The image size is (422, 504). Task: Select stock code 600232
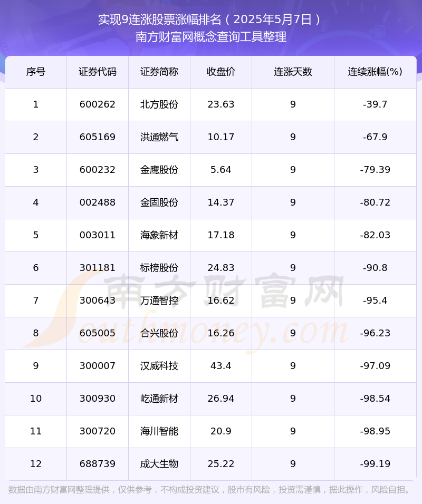[x=98, y=170]
